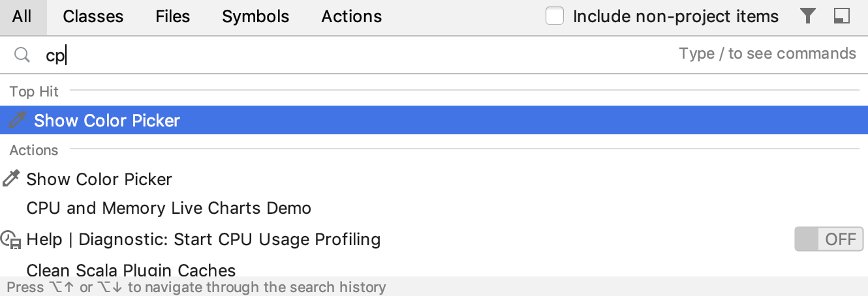
Task: Select Start CPU Usage Profiling entry
Action: point(204,239)
